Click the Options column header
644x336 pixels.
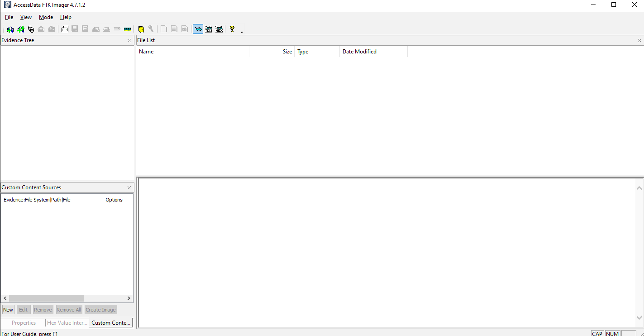118,200
